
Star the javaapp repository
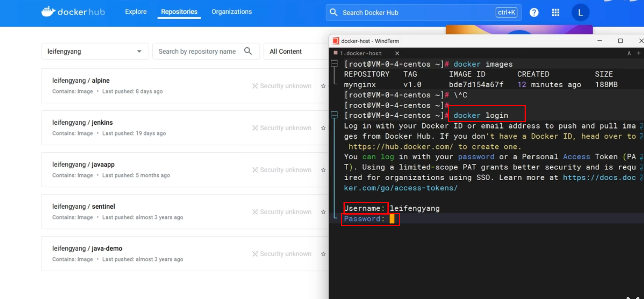323,170
